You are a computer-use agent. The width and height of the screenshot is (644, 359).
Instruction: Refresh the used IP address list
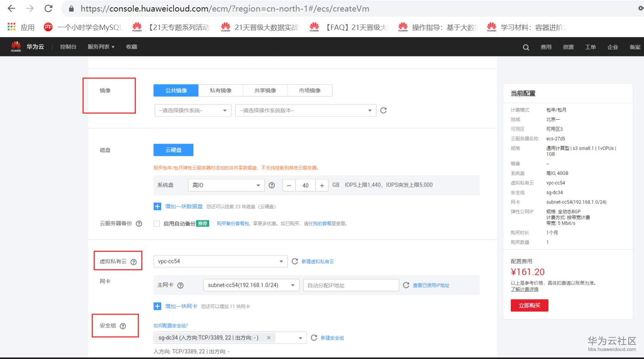point(406,285)
